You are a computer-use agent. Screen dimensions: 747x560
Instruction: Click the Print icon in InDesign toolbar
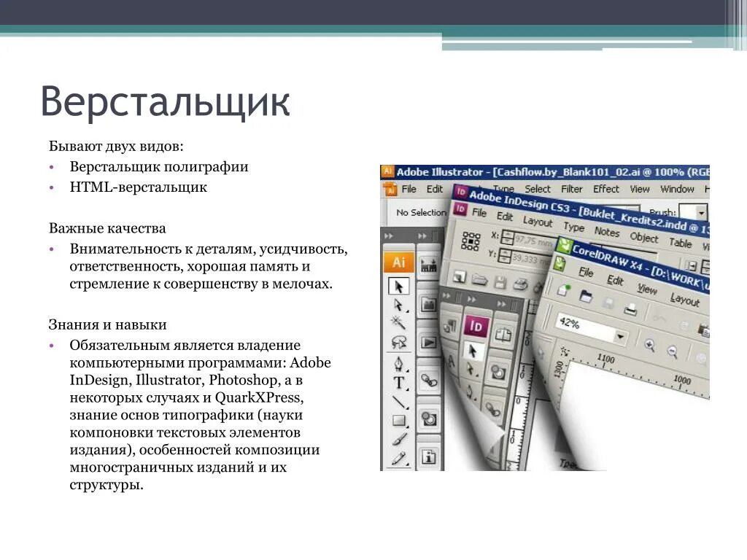click(521, 285)
